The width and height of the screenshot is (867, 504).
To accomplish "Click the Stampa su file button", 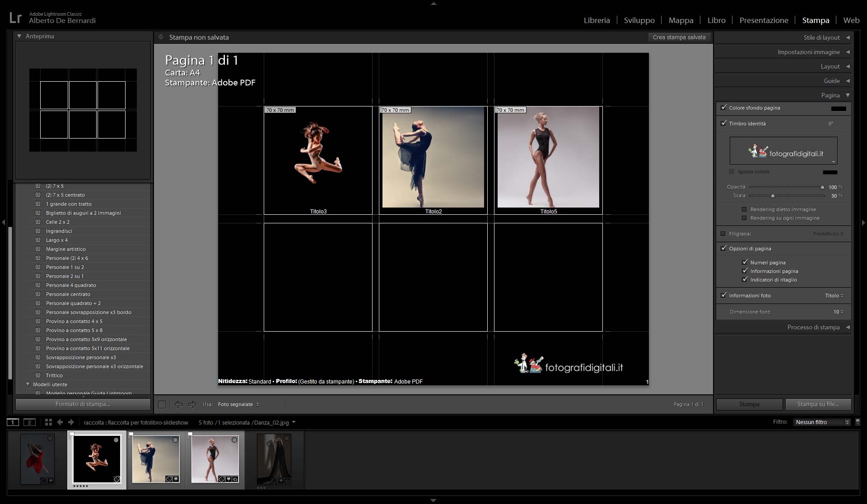I will [818, 404].
